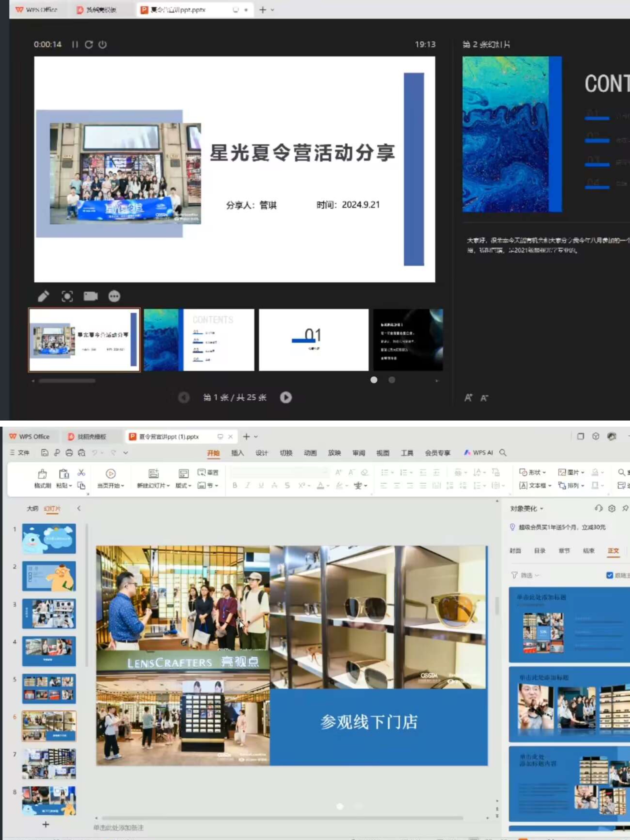The width and height of the screenshot is (630, 840).
Task: Click the camera recording icon in presenter view
Action: pos(90,296)
